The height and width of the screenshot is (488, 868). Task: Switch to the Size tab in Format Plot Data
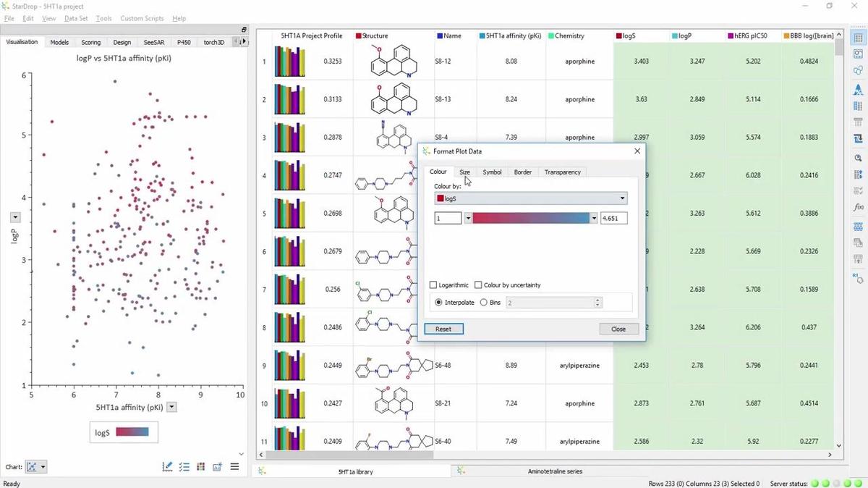click(464, 172)
